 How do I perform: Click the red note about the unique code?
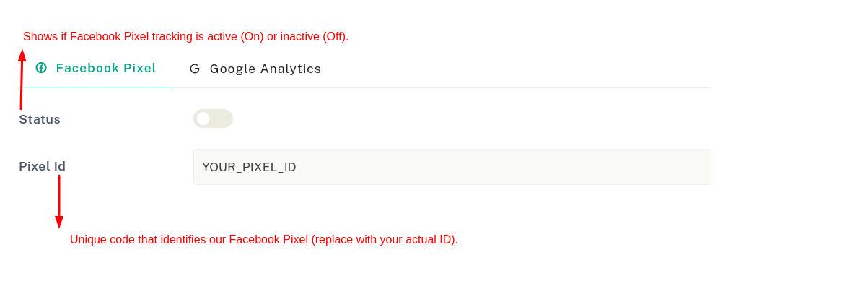pos(263,239)
